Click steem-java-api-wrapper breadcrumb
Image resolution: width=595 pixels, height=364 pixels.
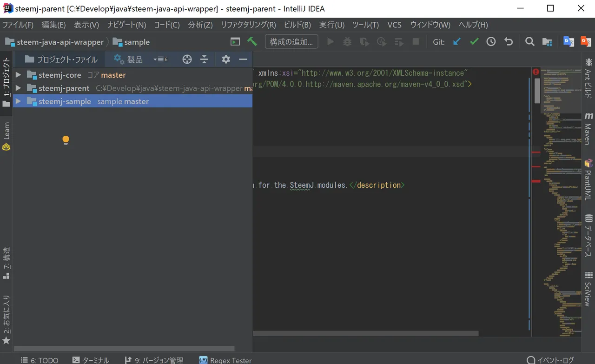(x=54, y=42)
